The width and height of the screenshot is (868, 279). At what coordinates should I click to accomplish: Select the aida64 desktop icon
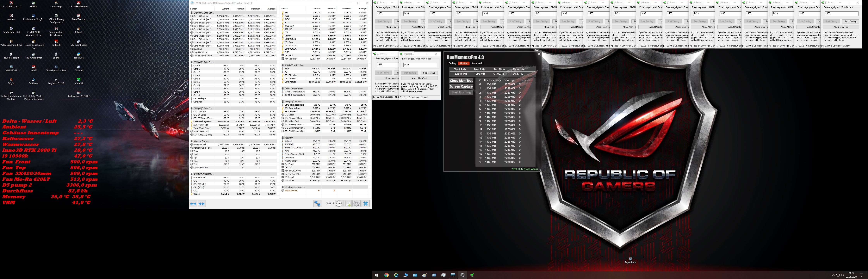[x=34, y=68]
